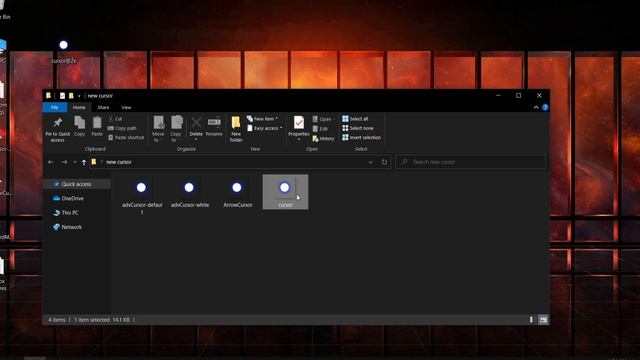Click Invert selection

(x=361, y=138)
